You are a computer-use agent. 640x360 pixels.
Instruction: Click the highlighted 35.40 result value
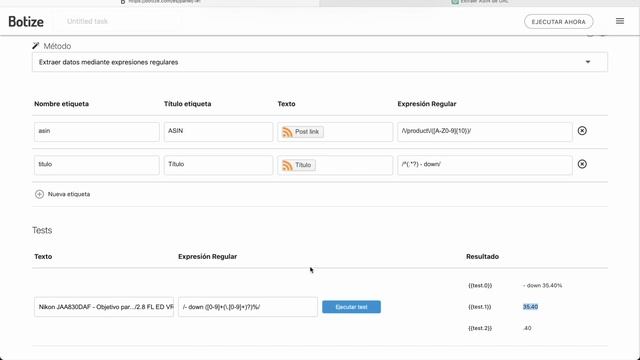531,307
